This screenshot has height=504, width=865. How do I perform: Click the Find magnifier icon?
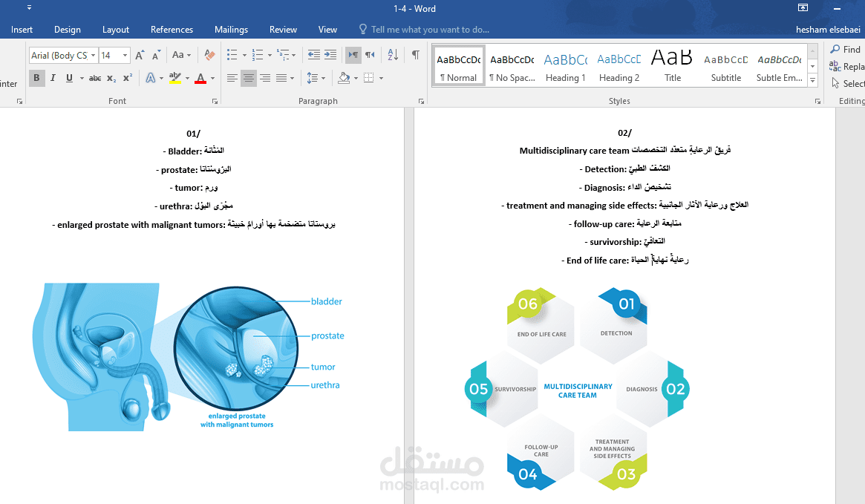(835, 49)
